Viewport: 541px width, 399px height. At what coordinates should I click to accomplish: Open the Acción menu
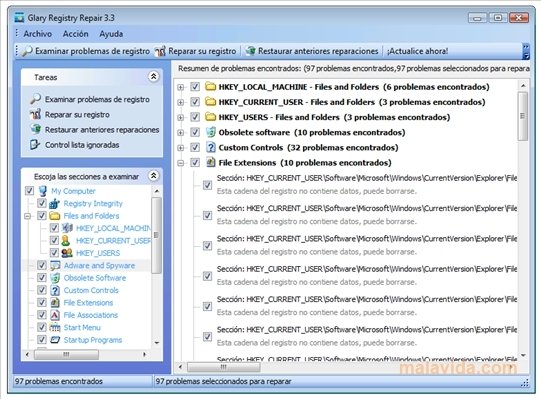pyautogui.click(x=76, y=34)
